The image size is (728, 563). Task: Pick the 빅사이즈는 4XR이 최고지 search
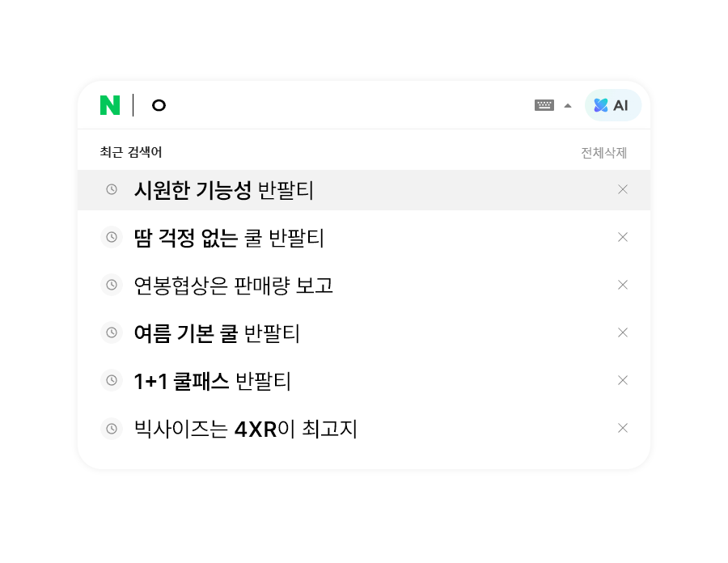click(246, 429)
